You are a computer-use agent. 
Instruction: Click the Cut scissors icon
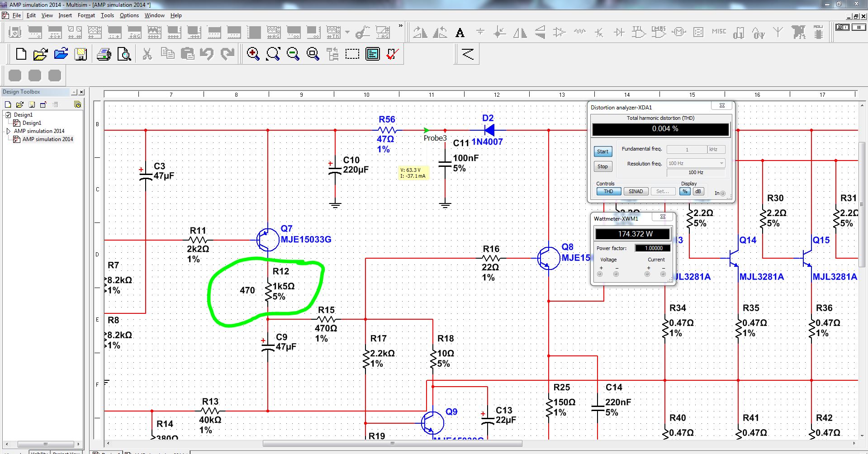[147, 54]
